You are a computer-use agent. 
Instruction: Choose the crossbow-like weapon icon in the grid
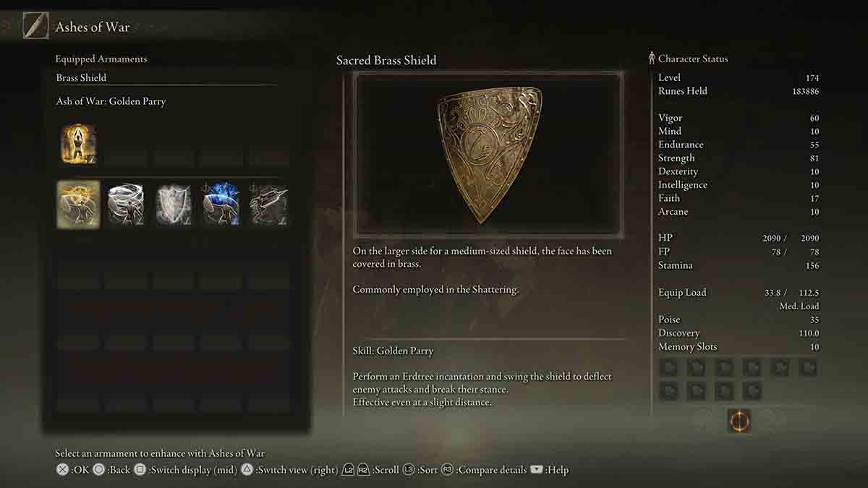[269, 205]
